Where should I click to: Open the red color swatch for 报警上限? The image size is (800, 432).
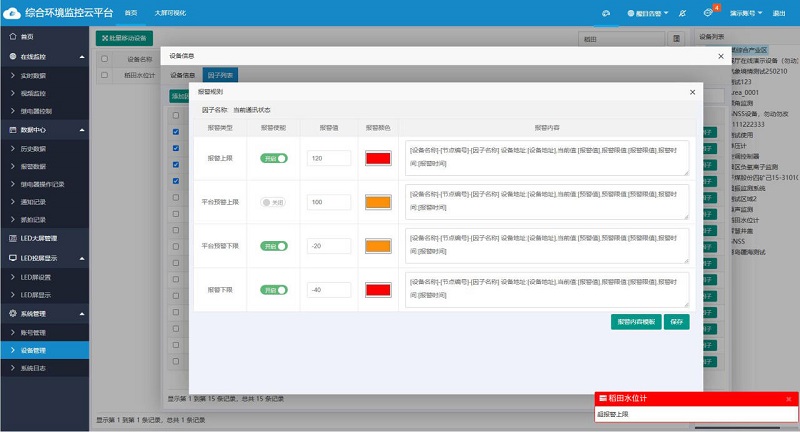click(377, 158)
